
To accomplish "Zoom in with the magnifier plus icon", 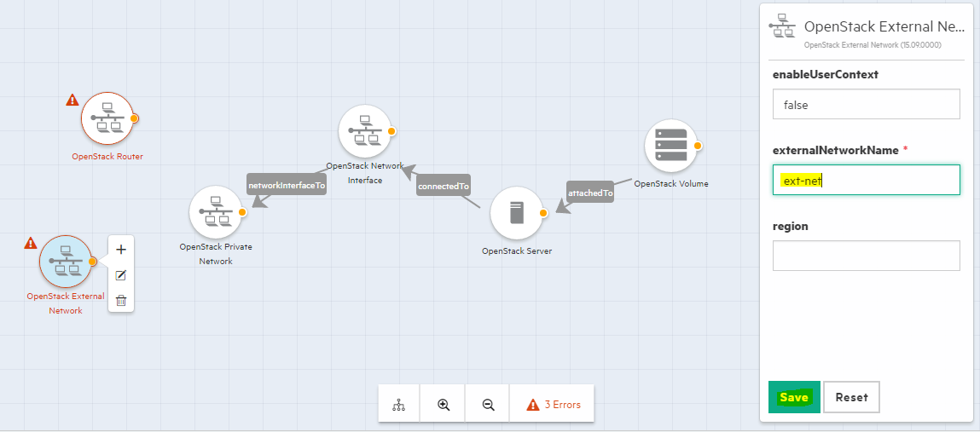I will (x=444, y=405).
